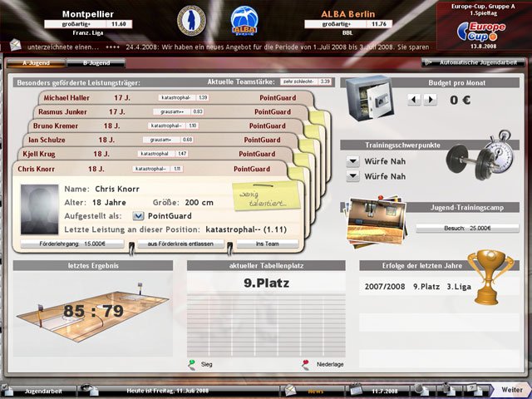Click Chris Knorr's portrait photo

pos(39,209)
